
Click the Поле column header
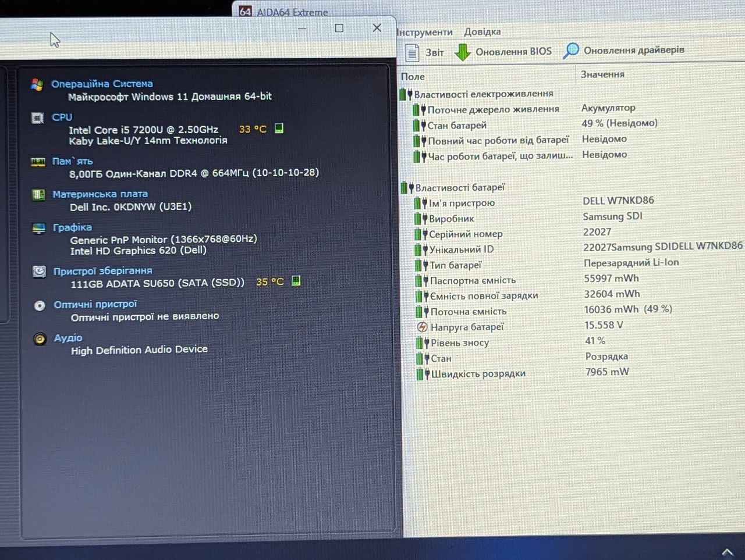[x=413, y=77]
